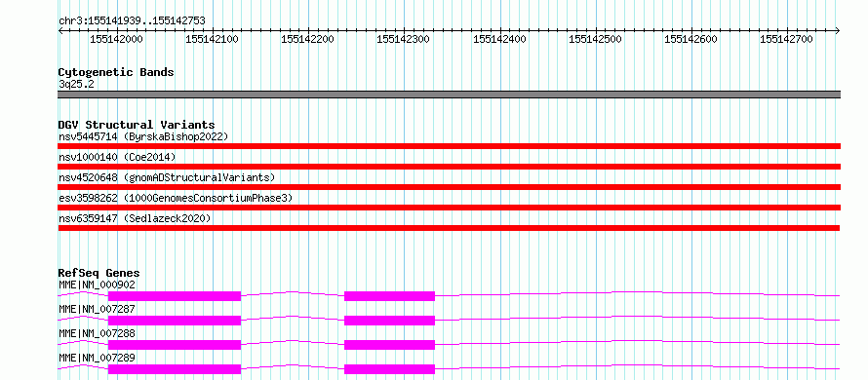Select the gray 3q25.2 cytoband bar
The width and height of the screenshot is (868, 380).
[x=449, y=95]
